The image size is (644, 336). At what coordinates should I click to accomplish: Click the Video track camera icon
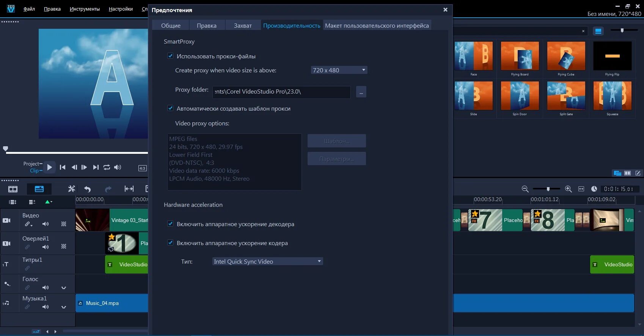pyautogui.click(x=7, y=220)
